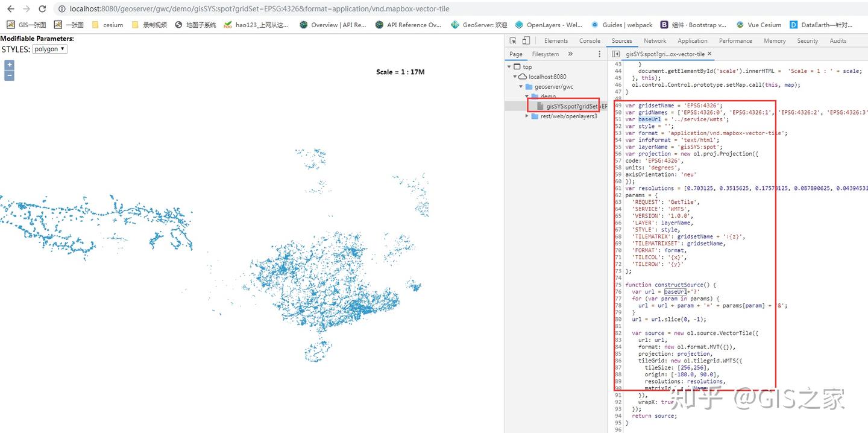This screenshot has height=433, width=868.
Task: Click the map zoom in plus button
Action: (8, 64)
